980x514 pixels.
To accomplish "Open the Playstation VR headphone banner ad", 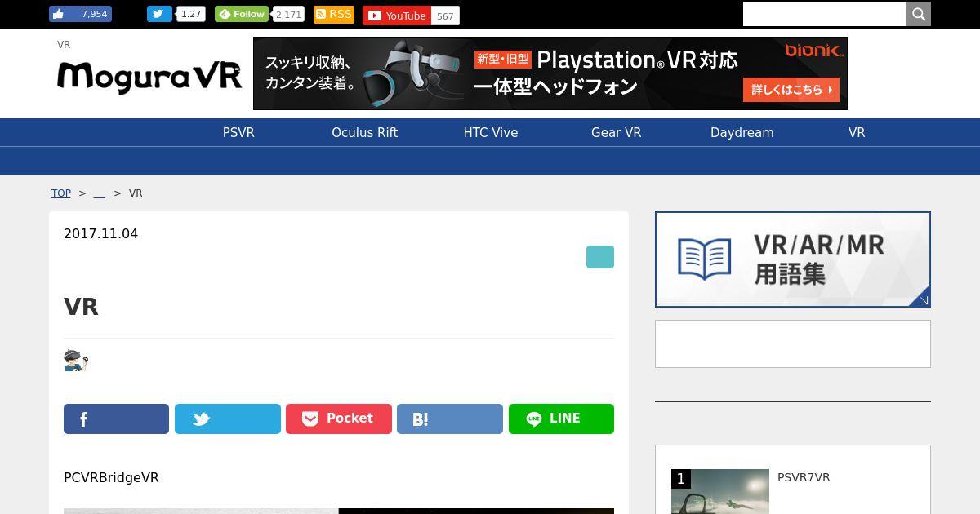I will click(x=550, y=73).
